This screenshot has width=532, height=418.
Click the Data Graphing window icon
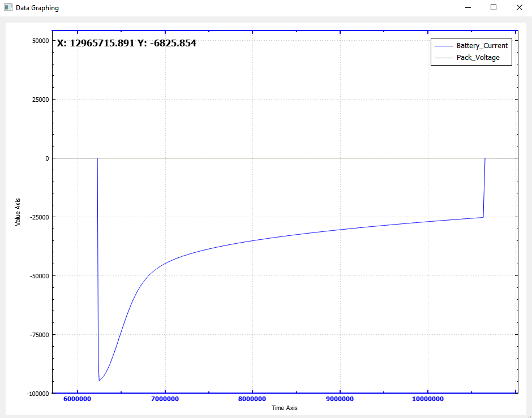8,8
